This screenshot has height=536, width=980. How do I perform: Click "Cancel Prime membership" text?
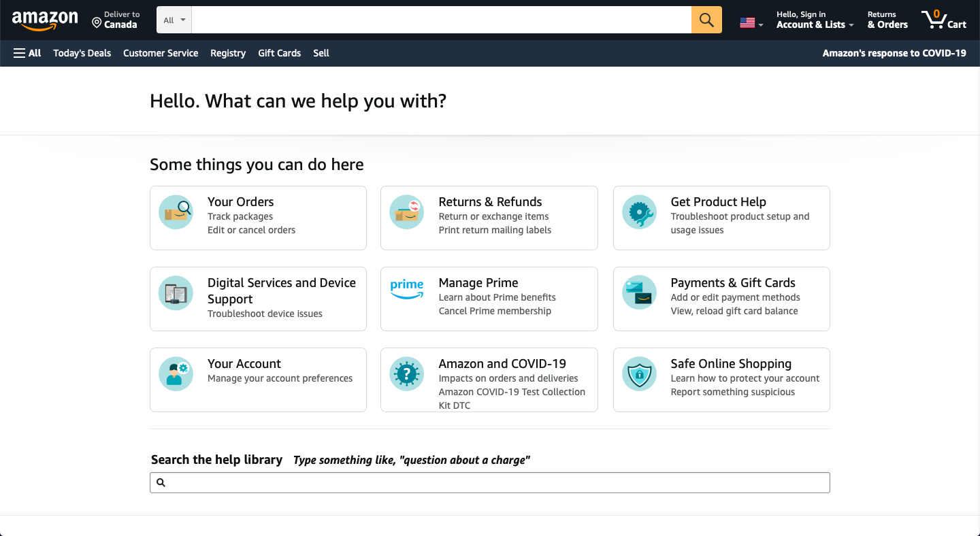495,311
